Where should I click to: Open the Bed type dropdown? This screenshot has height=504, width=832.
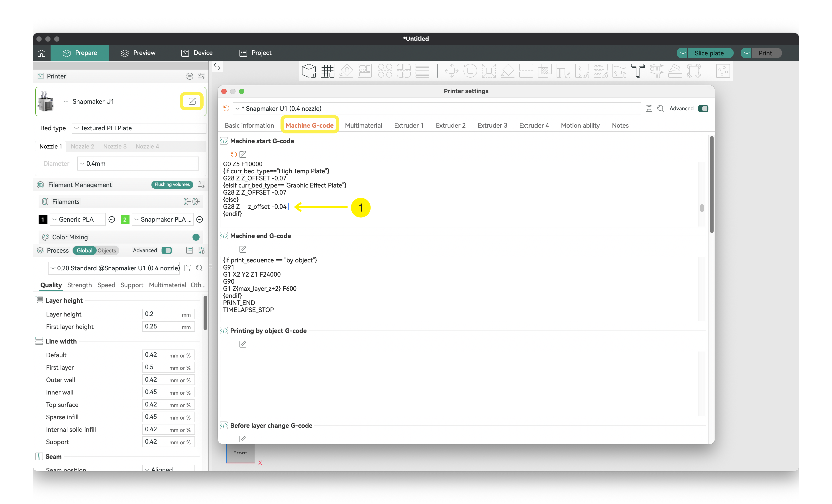[139, 128]
